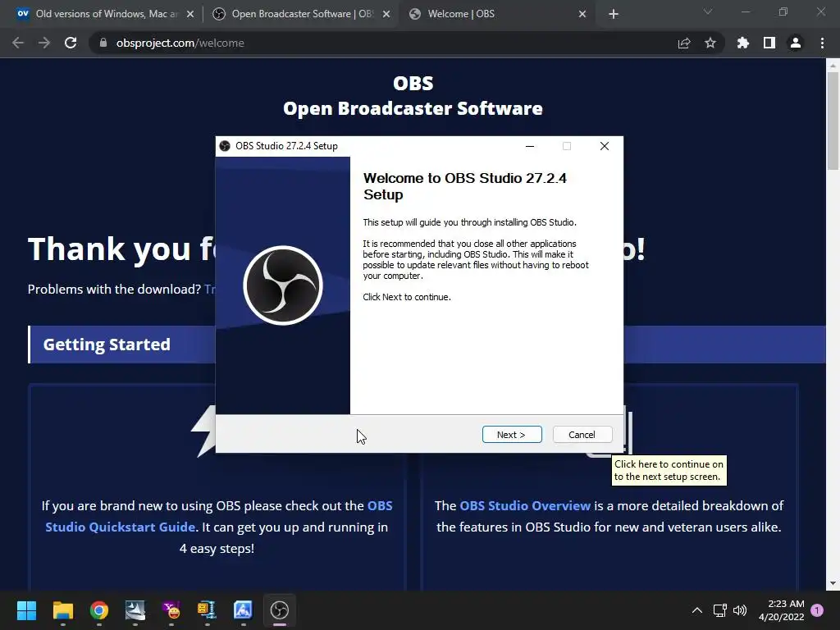Click the Open Broadcaster Software page heading
840x630 pixels.
point(413,109)
